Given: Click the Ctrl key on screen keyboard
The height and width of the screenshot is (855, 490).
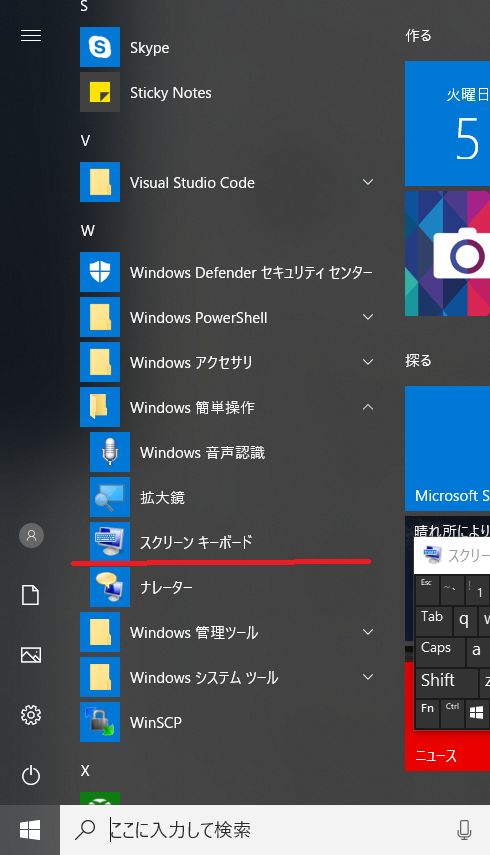Looking at the screenshot, I should click(x=452, y=714).
